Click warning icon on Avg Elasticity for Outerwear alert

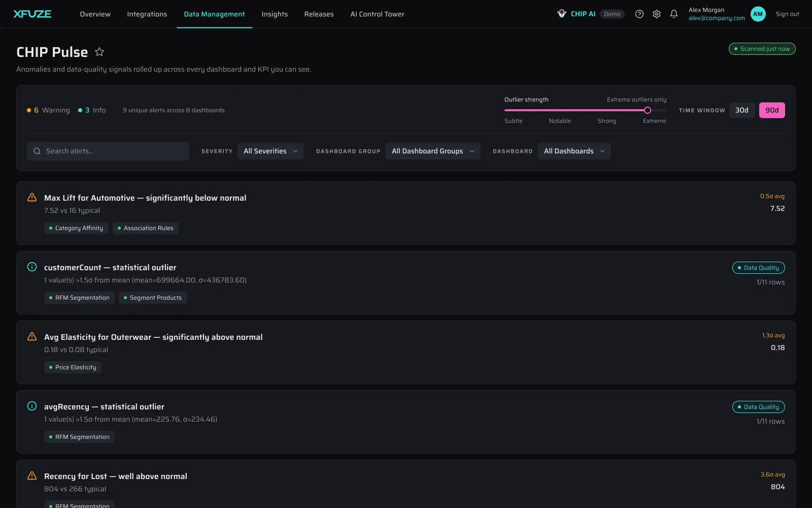[x=32, y=336]
